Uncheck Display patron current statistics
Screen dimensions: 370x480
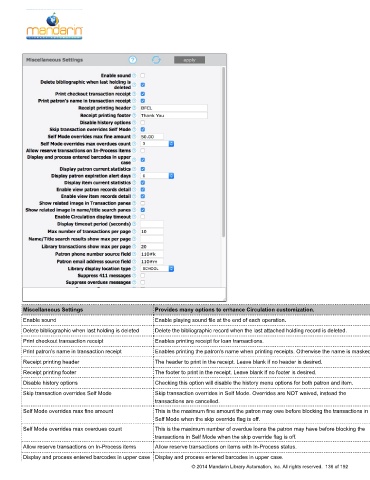tap(143, 169)
